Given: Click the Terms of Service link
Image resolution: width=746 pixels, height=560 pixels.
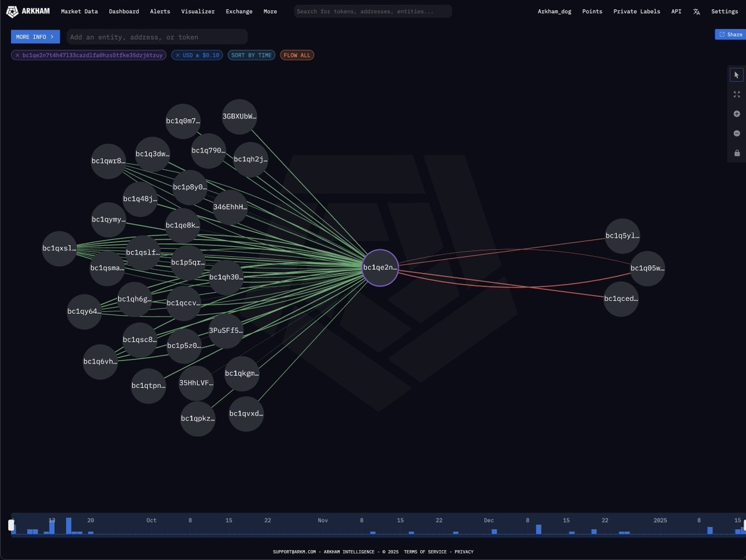Looking at the screenshot, I should pyautogui.click(x=425, y=551).
